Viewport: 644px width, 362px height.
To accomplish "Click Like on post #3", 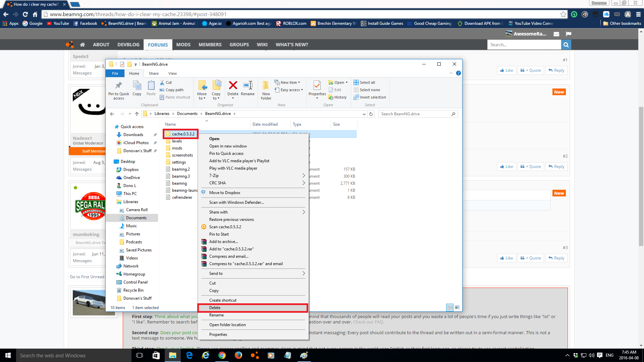I will point(506,258).
